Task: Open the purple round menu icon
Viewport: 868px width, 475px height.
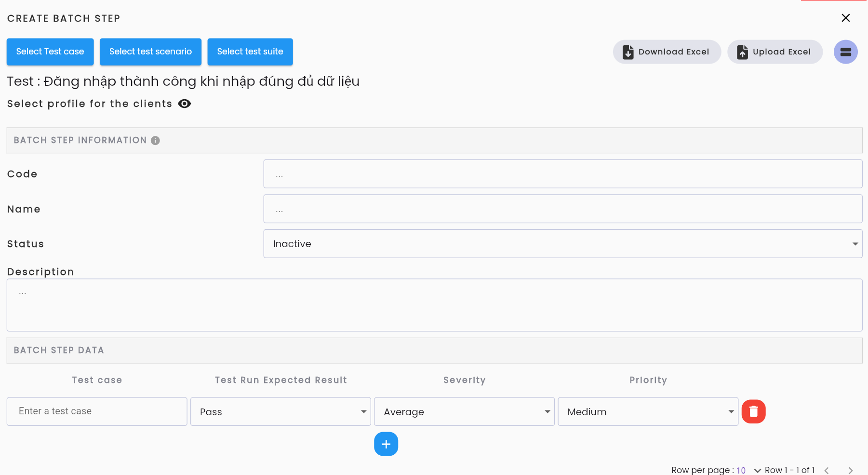Action: (x=846, y=52)
